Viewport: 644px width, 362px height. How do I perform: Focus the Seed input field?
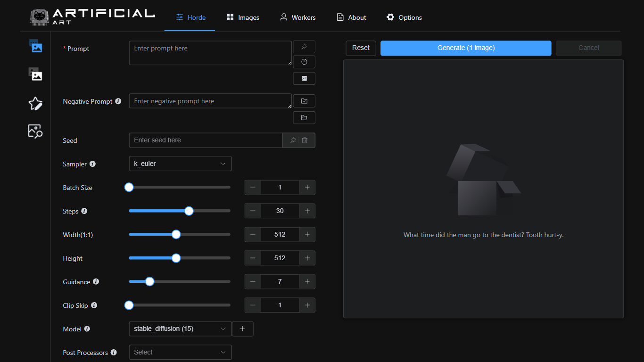click(x=206, y=140)
